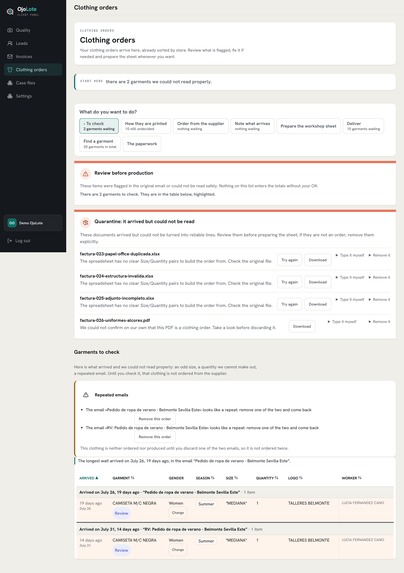Screen dimensions: 404x573
Task: Open the Quality menu item
Action: [x=33, y=30]
